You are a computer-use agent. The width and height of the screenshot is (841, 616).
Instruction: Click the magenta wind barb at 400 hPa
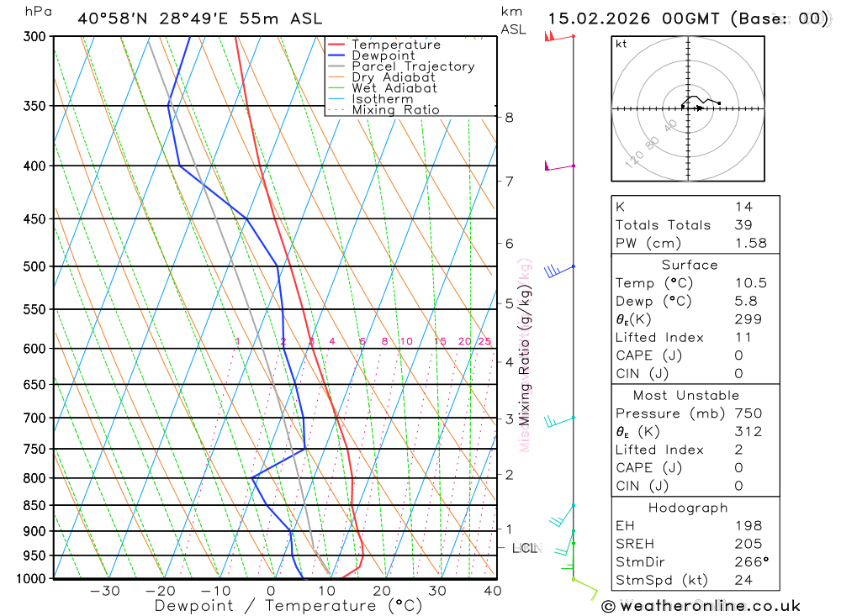(559, 166)
